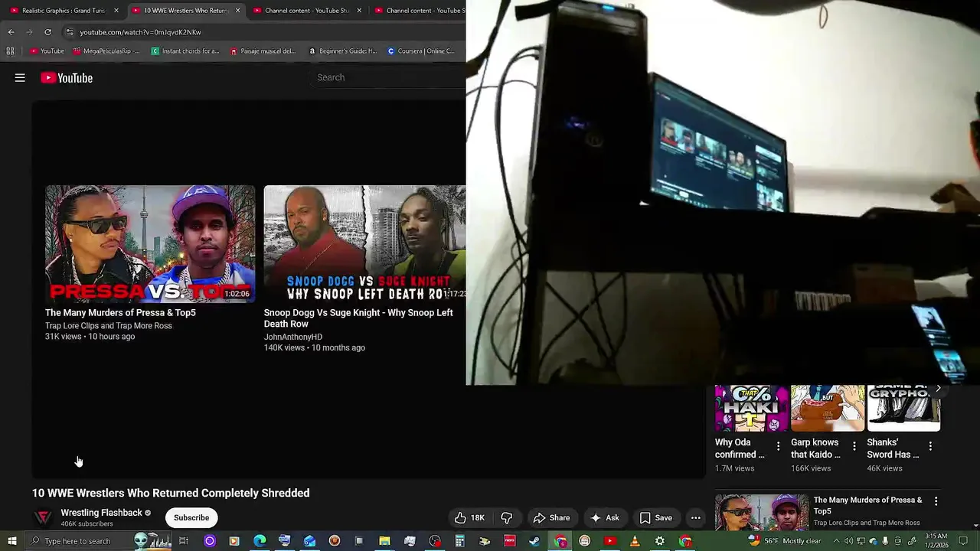The height and width of the screenshot is (551, 980).
Task: Click the Windows taskbar search box
Action: (98, 541)
